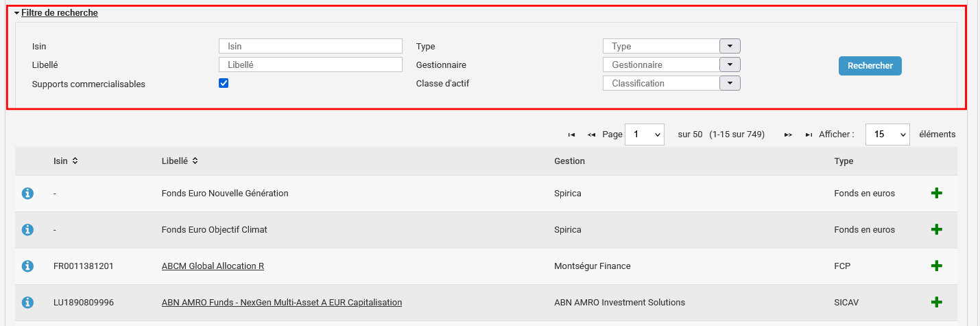The image size is (980, 326).
Task: Focus the Libellé search input field
Action: tap(310, 65)
